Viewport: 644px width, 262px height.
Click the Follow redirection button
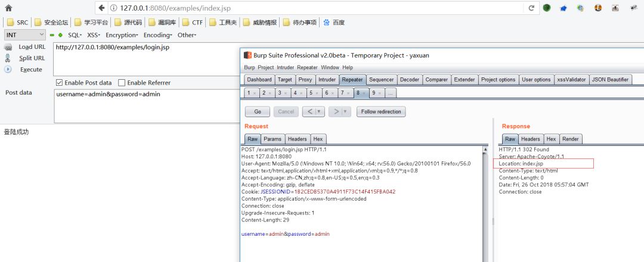click(381, 111)
